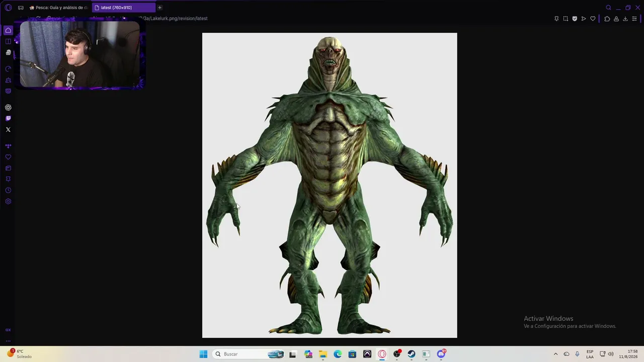
Task: Launch Microsoft Edge from the taskbar
Action: [x=338, y=354]
